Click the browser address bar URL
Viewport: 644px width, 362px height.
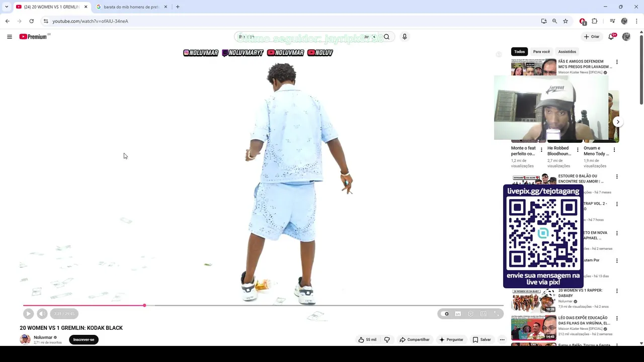coord(91,21)
